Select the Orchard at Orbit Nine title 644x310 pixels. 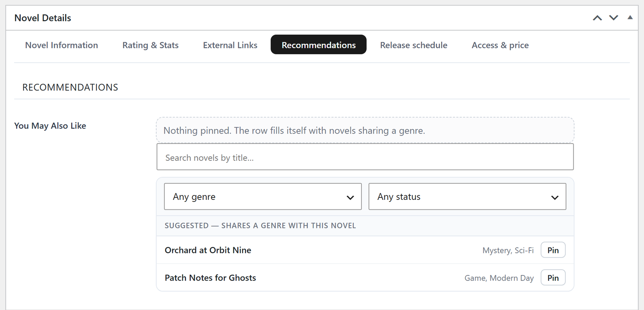click(208, 250)
